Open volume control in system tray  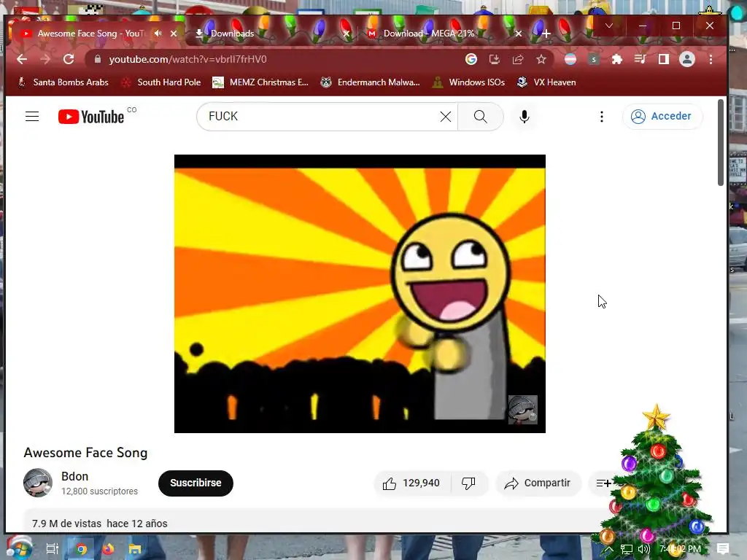pyautogui.click(x=644, y=549)
